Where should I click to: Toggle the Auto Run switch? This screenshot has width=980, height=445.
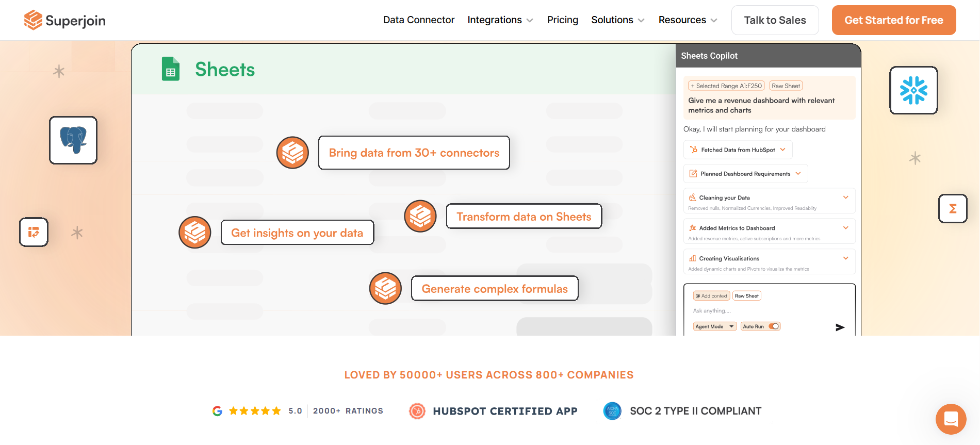pos(774,326)
